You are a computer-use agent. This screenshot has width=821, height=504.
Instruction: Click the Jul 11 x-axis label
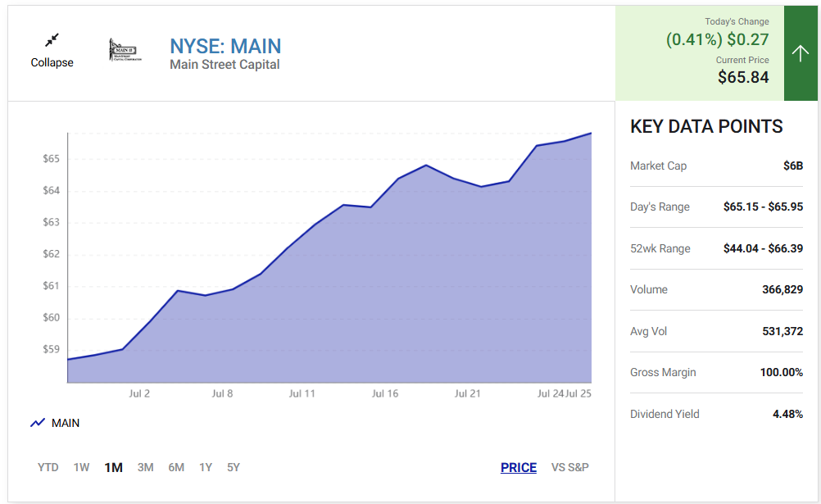point(302,393)
